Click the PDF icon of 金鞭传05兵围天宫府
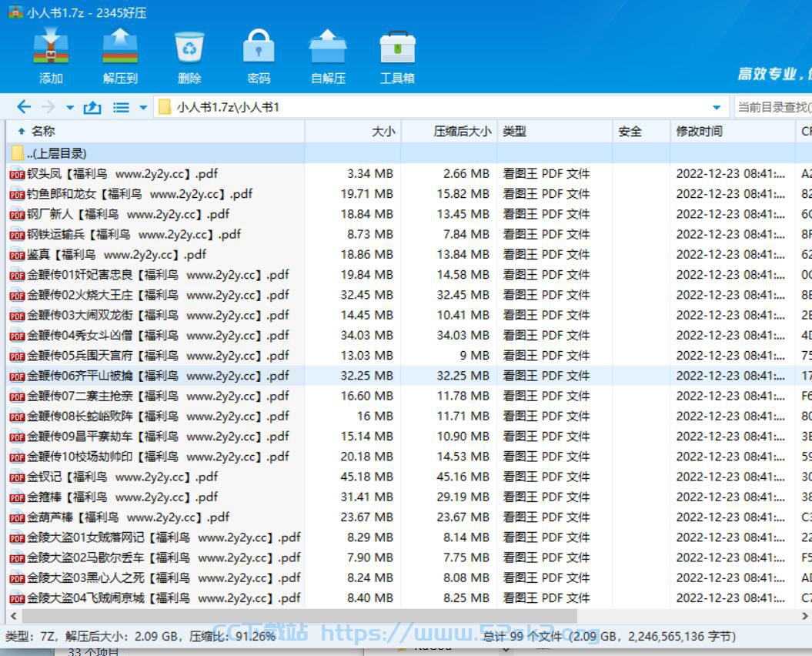Image resolution: width=812 pixels, height=656 pixels. point(17,356)
